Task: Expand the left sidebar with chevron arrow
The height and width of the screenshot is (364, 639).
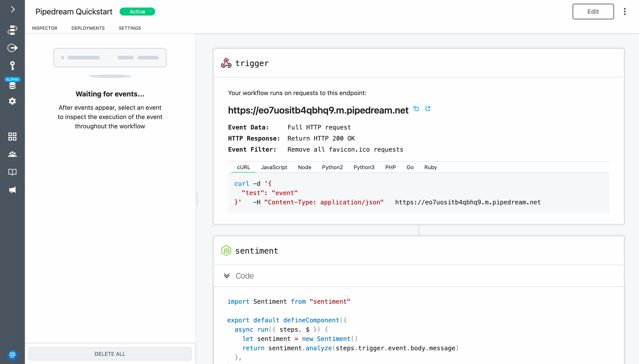Action: pyautogui.click(x=12, y=9)
